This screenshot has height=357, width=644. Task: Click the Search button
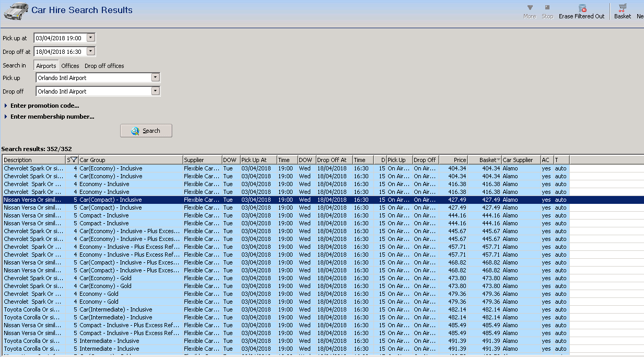tap(146, 131)
